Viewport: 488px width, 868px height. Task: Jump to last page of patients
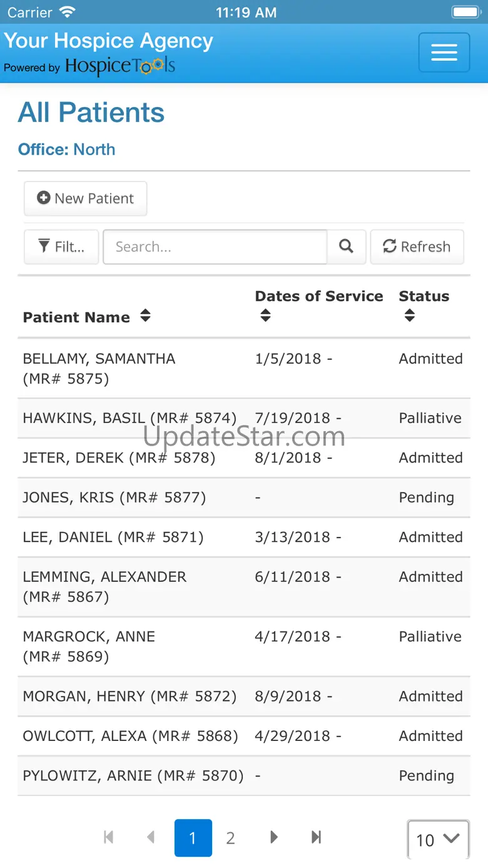[316, 837]
